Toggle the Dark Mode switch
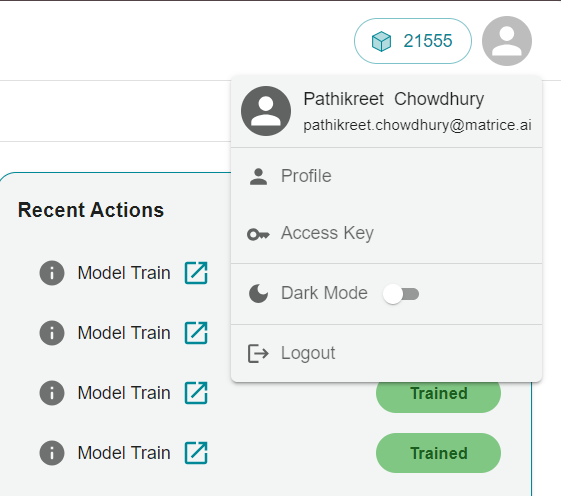Viewport: 561px width, 496px height. [401, 294]
